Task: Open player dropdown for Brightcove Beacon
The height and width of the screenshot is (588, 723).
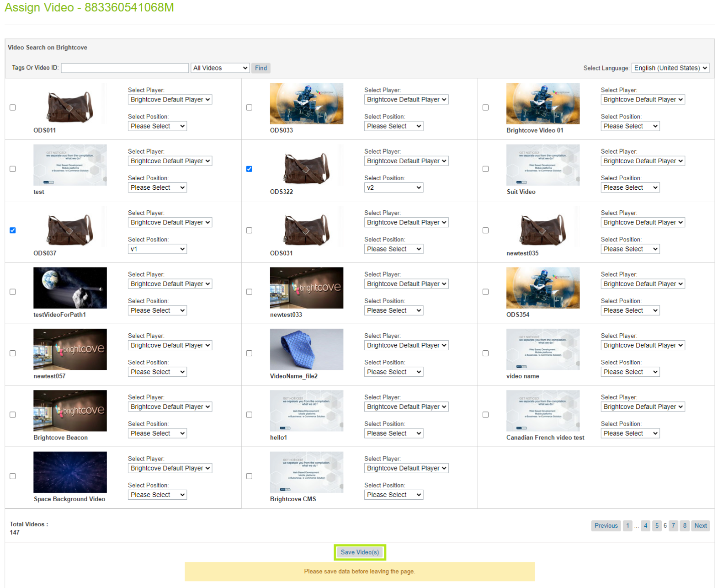Action: (x=170, y=406)
